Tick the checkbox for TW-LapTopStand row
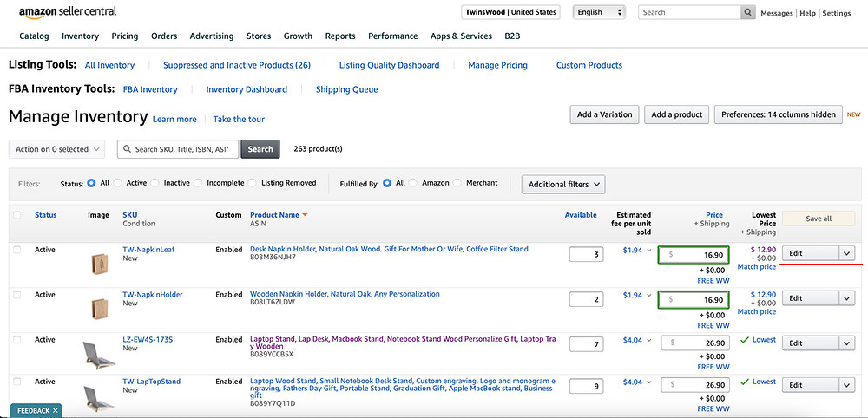 click(x=17, y=382)
